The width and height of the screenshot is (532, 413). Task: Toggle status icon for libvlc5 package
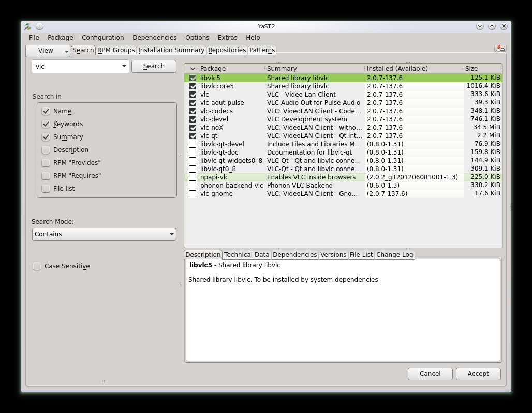tap(193, 78)
